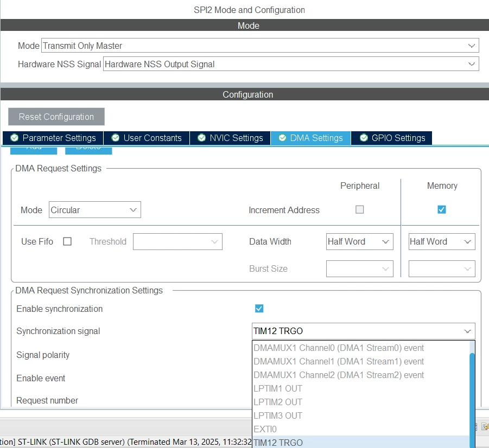489x448 pixels.
Task: Click the dropdown list scrollbar
Action: [472, 399]
